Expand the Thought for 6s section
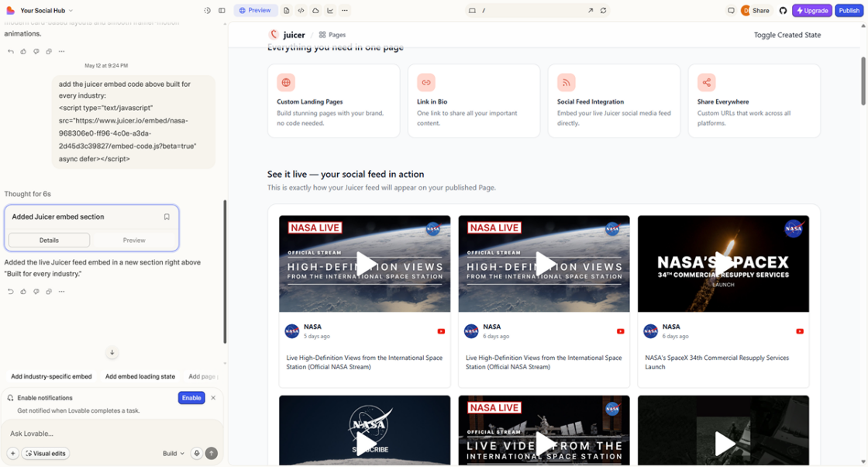 coord(28,194)
